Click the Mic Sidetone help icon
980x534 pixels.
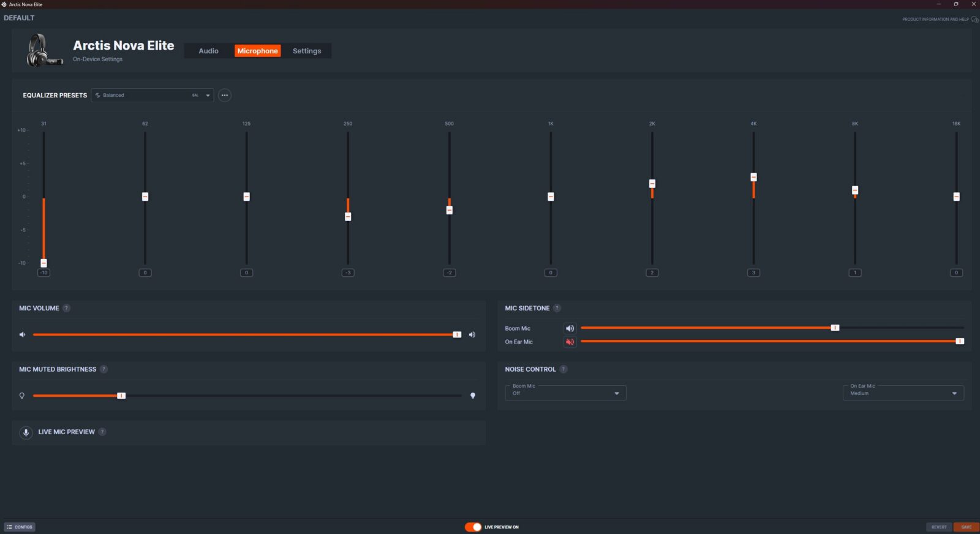click(x=557, y=309)
